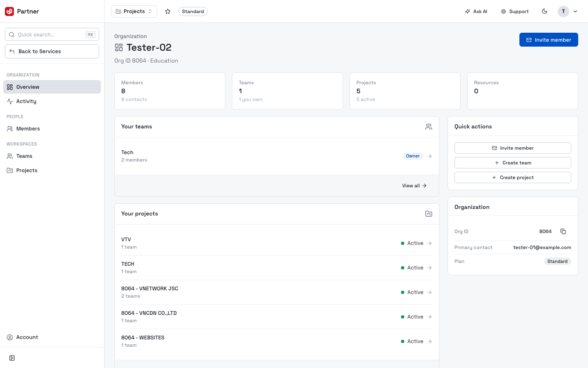
Task: Click arrow on VTV project row
Action: pos(430,243)
